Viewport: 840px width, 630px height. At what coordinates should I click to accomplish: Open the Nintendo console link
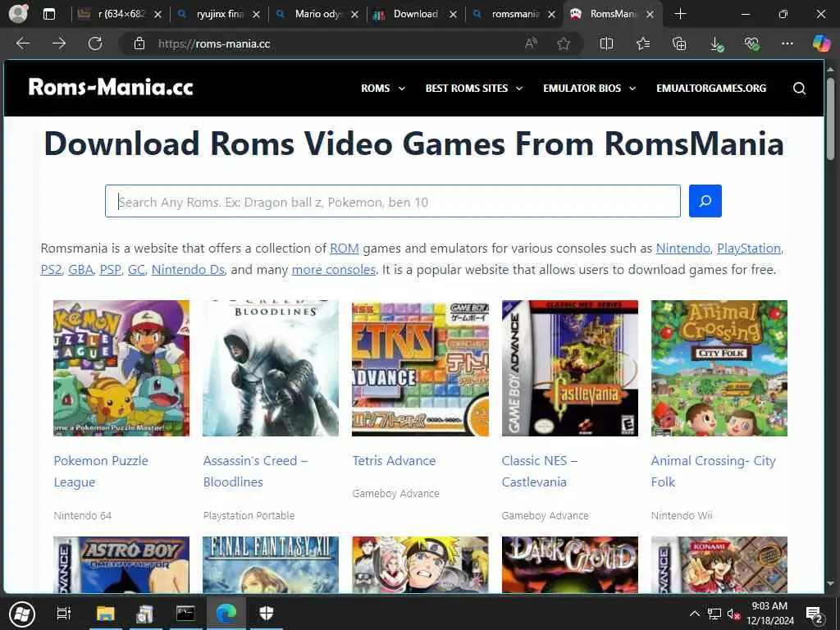tap(683, 248)
